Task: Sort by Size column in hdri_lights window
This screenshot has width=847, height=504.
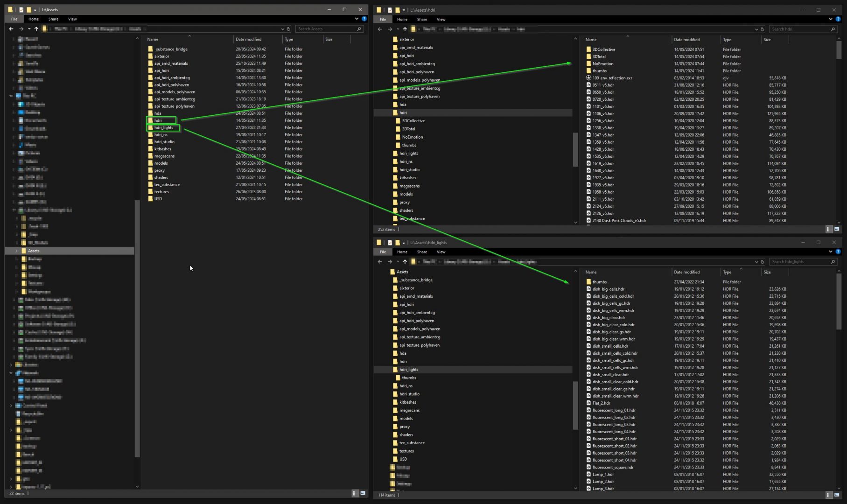Action: tap(767, 272)
